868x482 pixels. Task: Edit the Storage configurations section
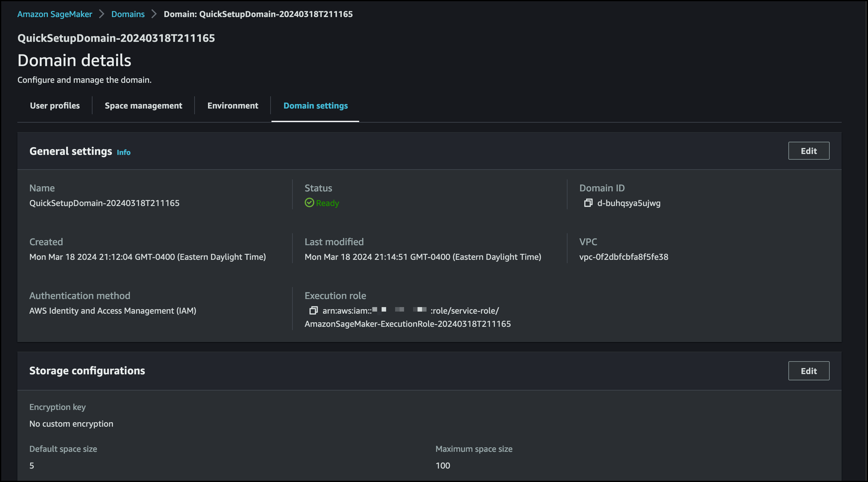(x=809, y=371)
